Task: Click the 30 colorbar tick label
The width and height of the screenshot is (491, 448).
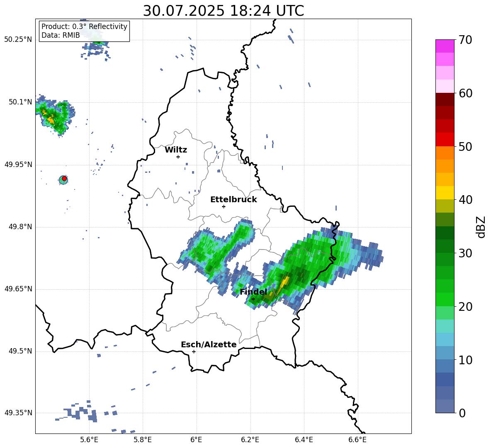Action: [x=465, y=253]
